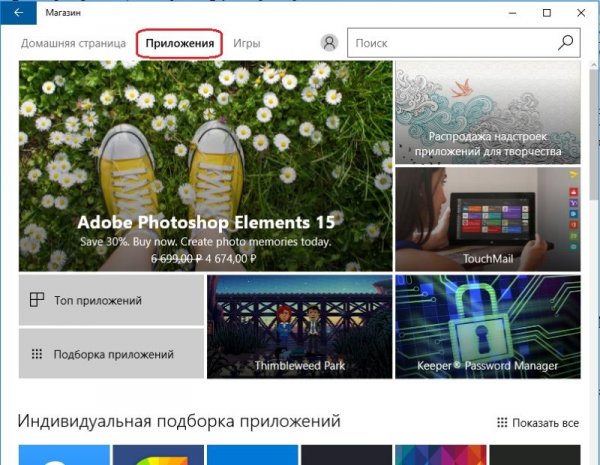
Task: Open the Keeper Password Manager tile
Action: 487,327
